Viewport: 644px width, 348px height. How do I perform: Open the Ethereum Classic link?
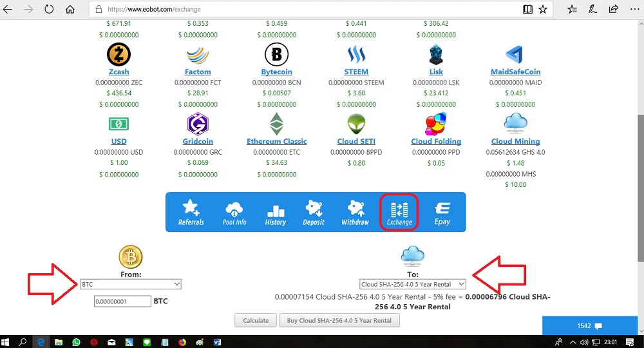(276, 141)
